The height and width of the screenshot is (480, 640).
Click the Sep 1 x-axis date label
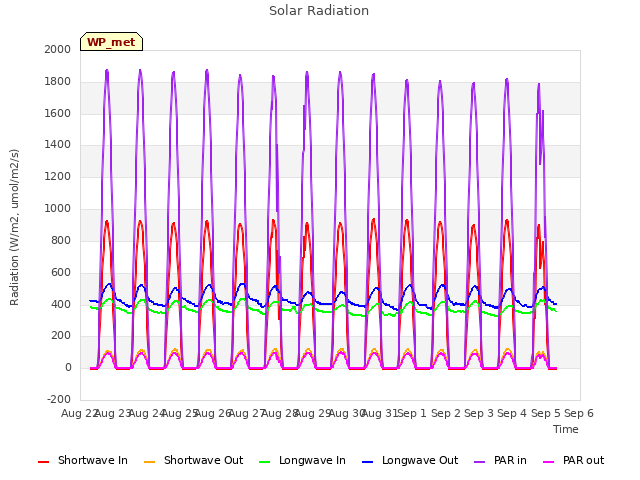[412, 413]
